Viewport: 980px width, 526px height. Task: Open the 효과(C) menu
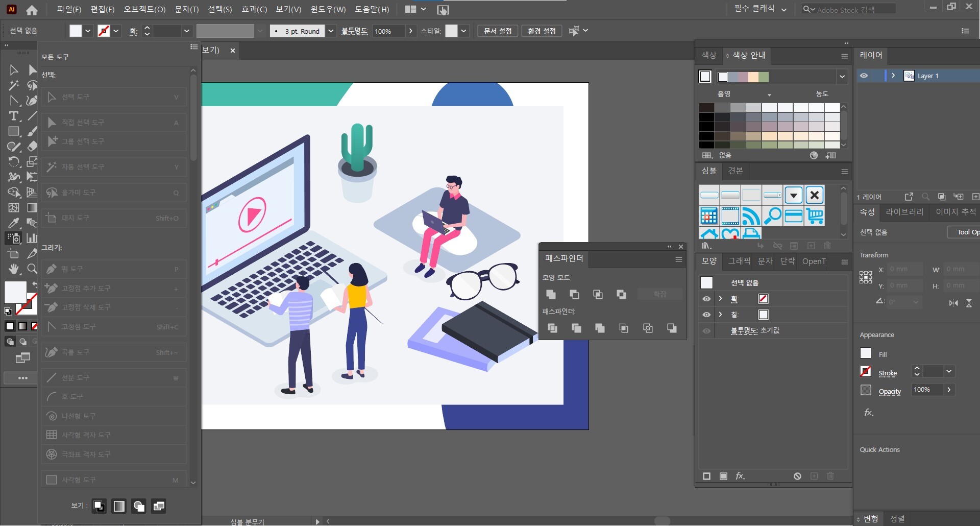point(254,9)
